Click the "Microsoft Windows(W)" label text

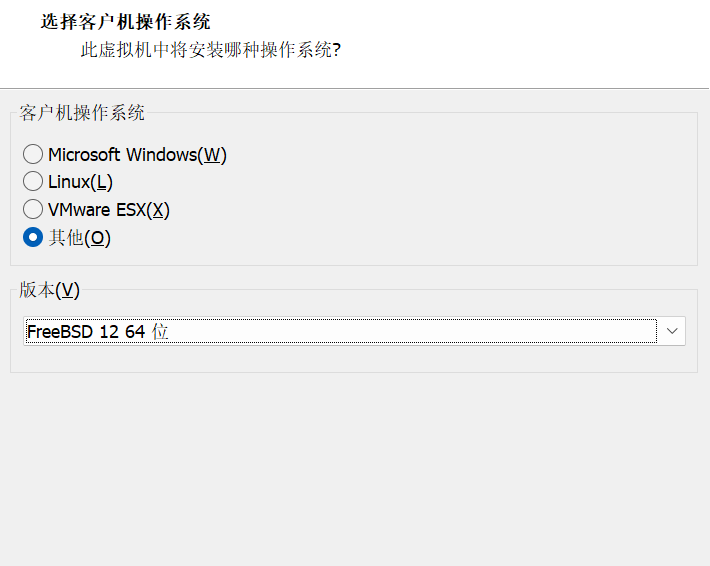click(x=137, y=154)
